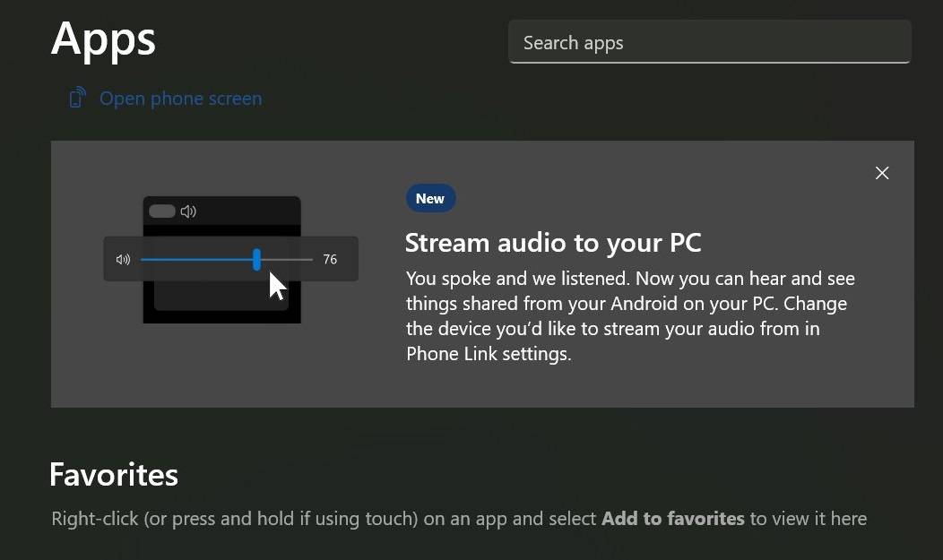Open phone screen from the top link
Image resolution: width=943 pixels, height=560 pixels.
tap(180, 98)
